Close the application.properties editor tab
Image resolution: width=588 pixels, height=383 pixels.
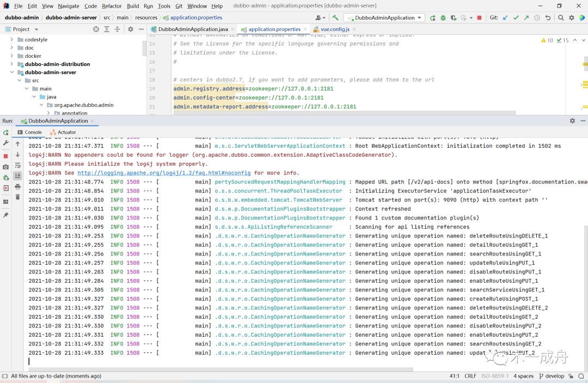click(x=305, y=29)
